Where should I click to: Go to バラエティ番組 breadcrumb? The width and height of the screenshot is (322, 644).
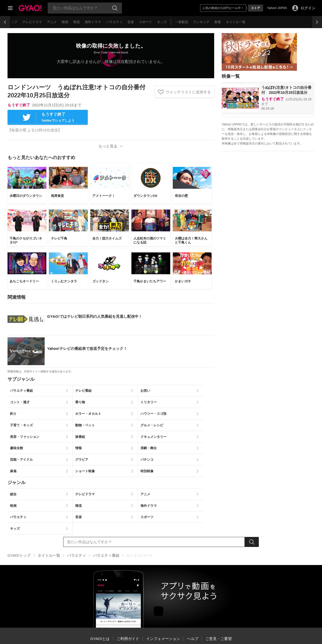106,555
